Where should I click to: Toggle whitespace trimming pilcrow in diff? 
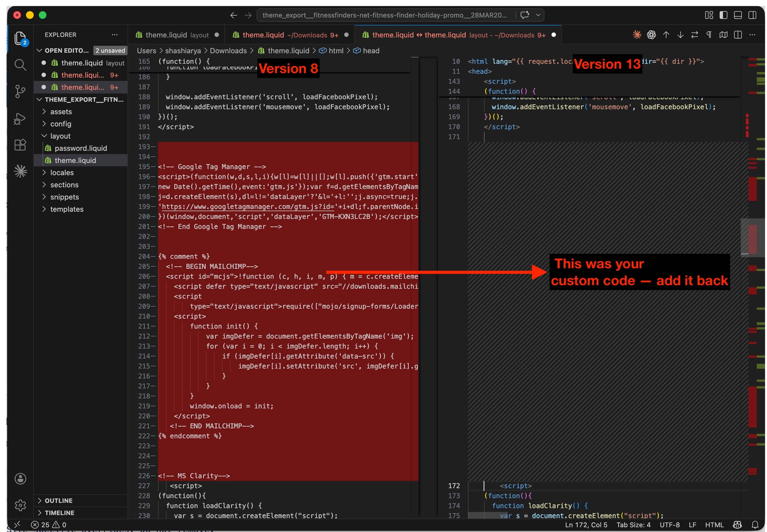[709, 35]
